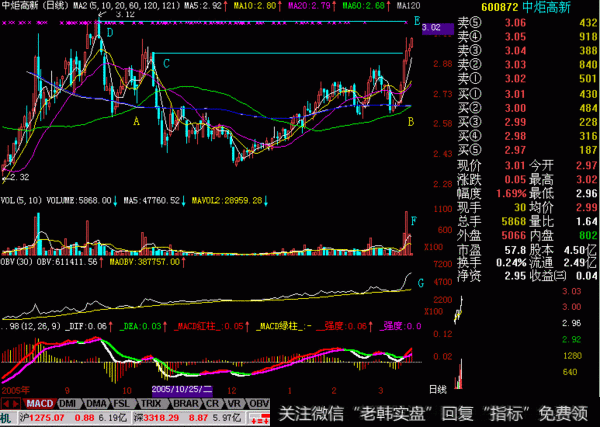Screen dimensions: 600x427
Task: Open the DMI indicator tab
Action: click(69, 403)
